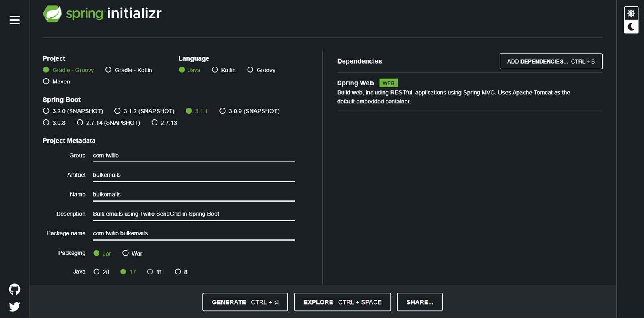644x318 pixels.
Task: Click the Explore button
Action: (343, 302)
